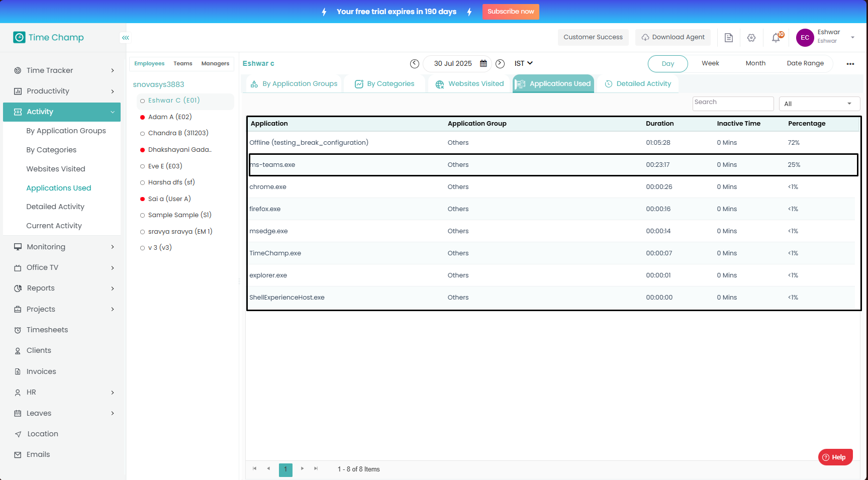Open the three-dots more options menu
Viewport: 868px width, 480px height.
click(850, 64)
